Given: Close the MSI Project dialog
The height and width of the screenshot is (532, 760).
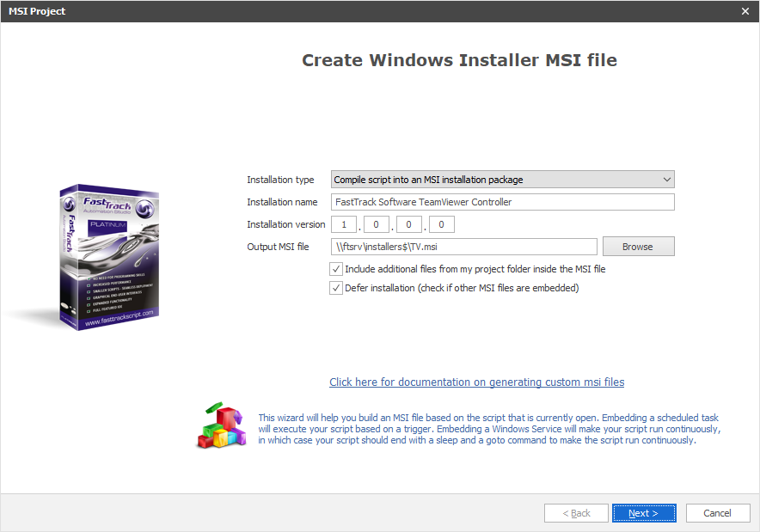Looking at the screenshot, I should [x=745, y=11].
